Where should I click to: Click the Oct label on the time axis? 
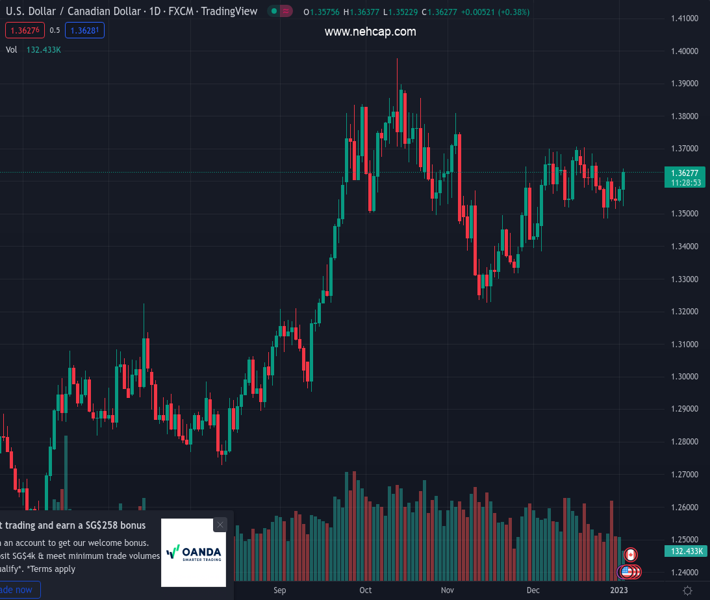click(366, 590)
